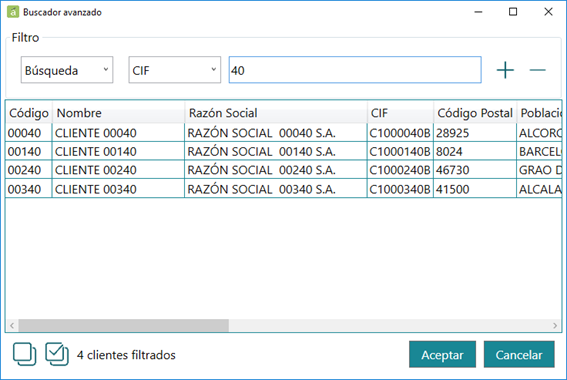567x380 pixels.
Task: Sort by the Razón Social column header
Action: click(276, 113)
